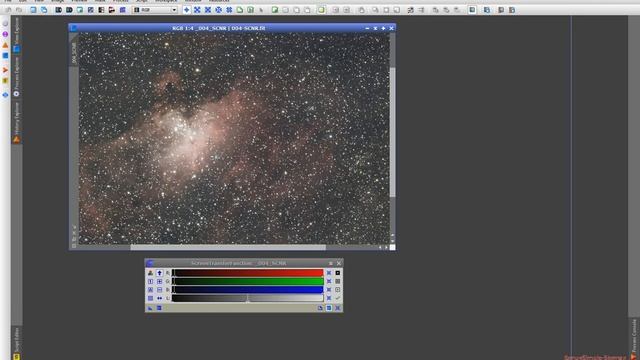Image resolution: width=640 pixels, height=360 pixels.
Task: Select the Readout mode crosshair tool
Action: click(187, 10)
